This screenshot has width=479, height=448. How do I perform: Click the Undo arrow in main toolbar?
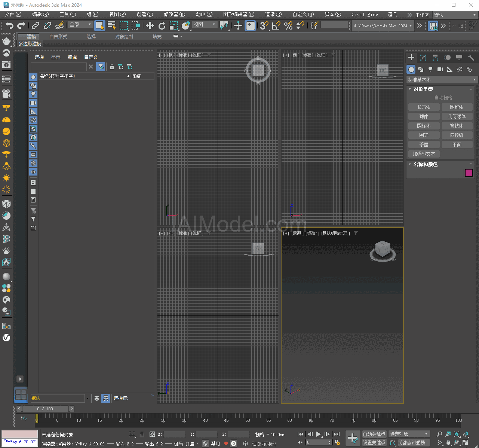[9, 25]
